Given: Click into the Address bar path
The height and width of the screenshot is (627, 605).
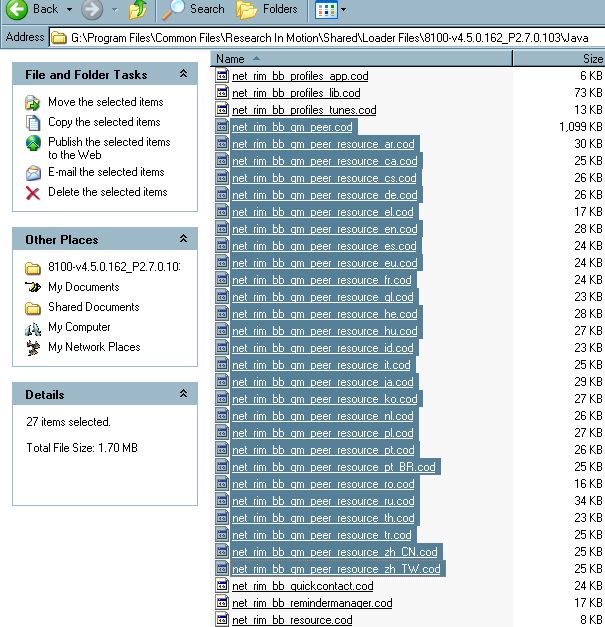Looking at the screenshot, I should pyautogui.click(x=328, y=38).
